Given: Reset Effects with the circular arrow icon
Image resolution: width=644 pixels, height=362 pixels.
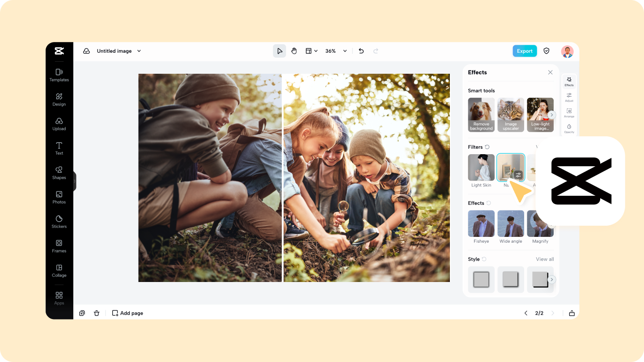Looking at the screenshot, I should [488, 203].
